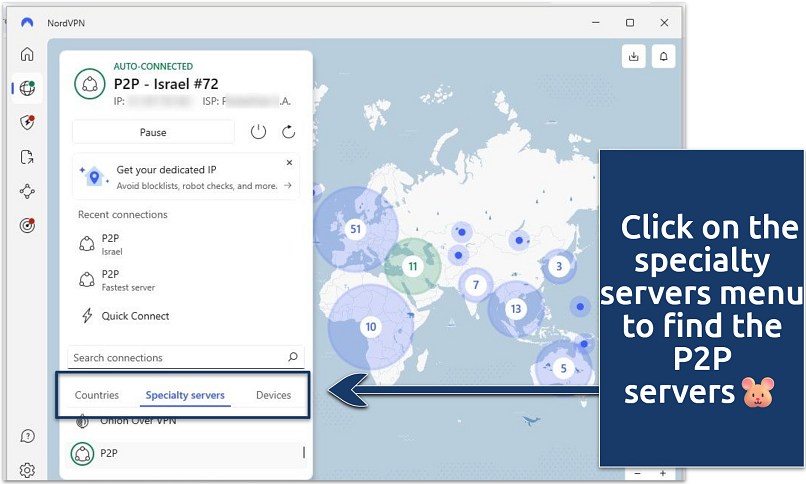The height and width of the screenshot is (484, 806).
Task: Focus the Search connections field
Action: pos(186,357)
